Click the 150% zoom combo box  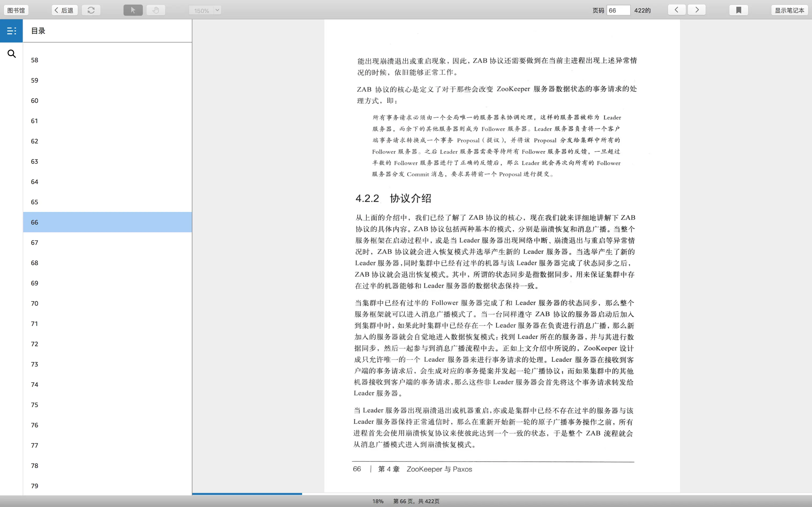[201, 10]
